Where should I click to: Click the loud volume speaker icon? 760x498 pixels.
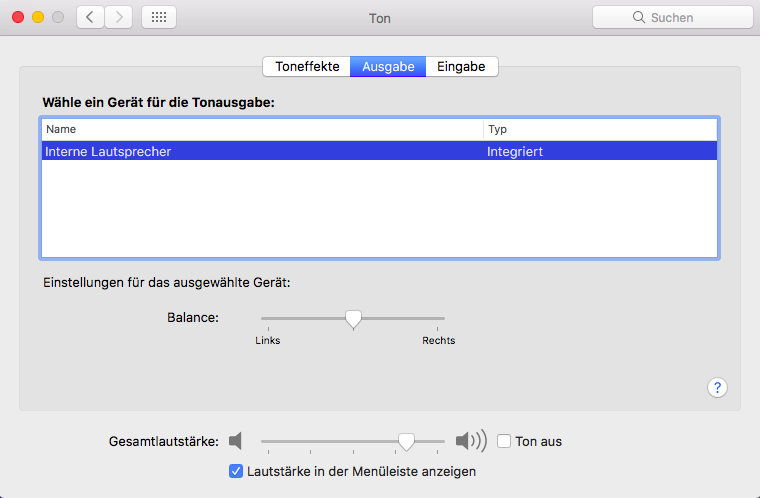[470, 441]
